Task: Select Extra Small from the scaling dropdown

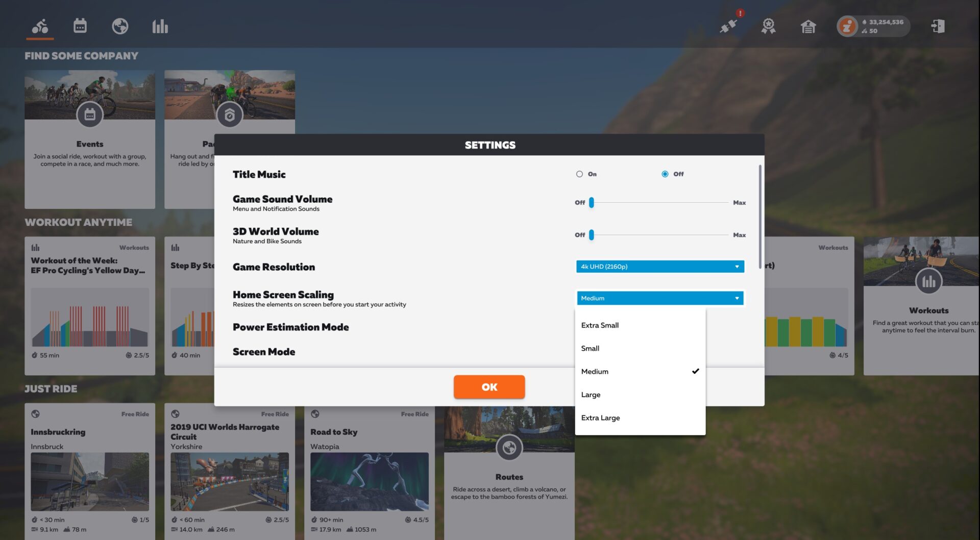Action: [600, 325]
